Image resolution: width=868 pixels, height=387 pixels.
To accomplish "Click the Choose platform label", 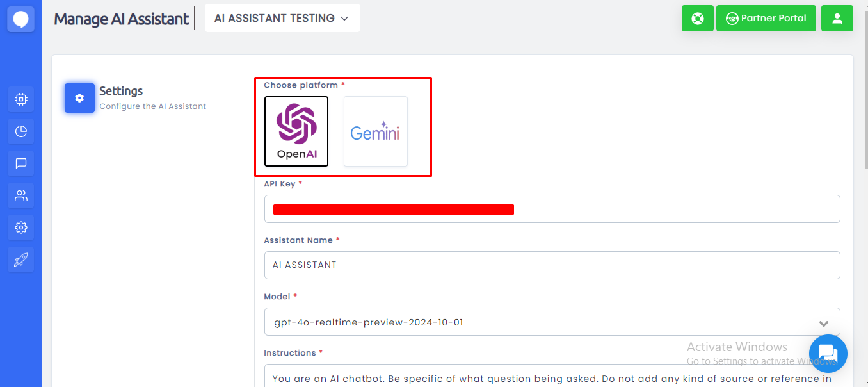I will tap(301, 85).
